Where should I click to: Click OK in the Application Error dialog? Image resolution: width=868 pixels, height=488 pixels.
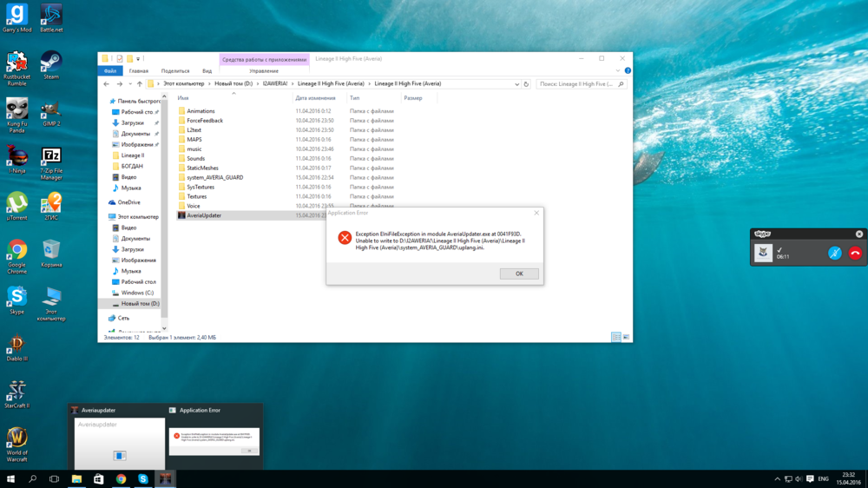tap(519, 274)
